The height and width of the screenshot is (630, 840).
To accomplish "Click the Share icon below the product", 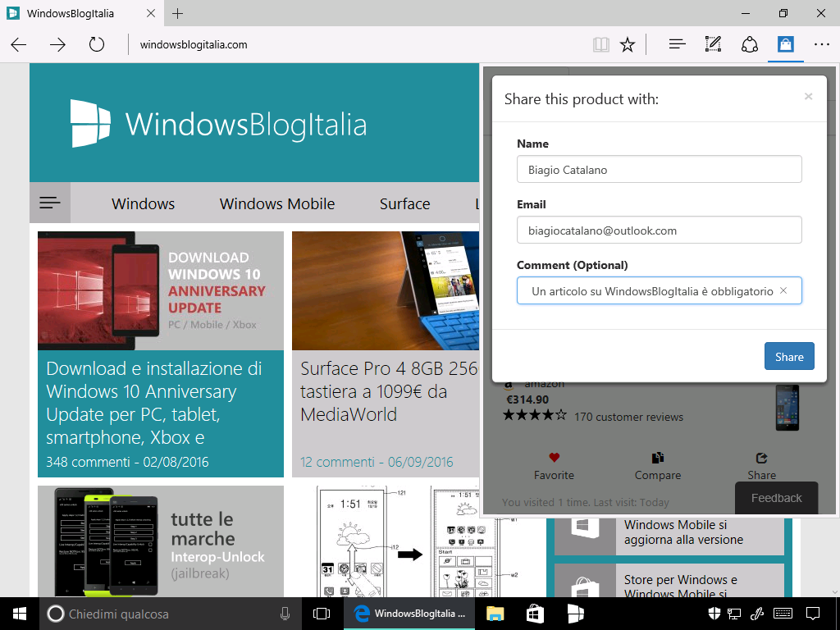I will tap(762, 458).
